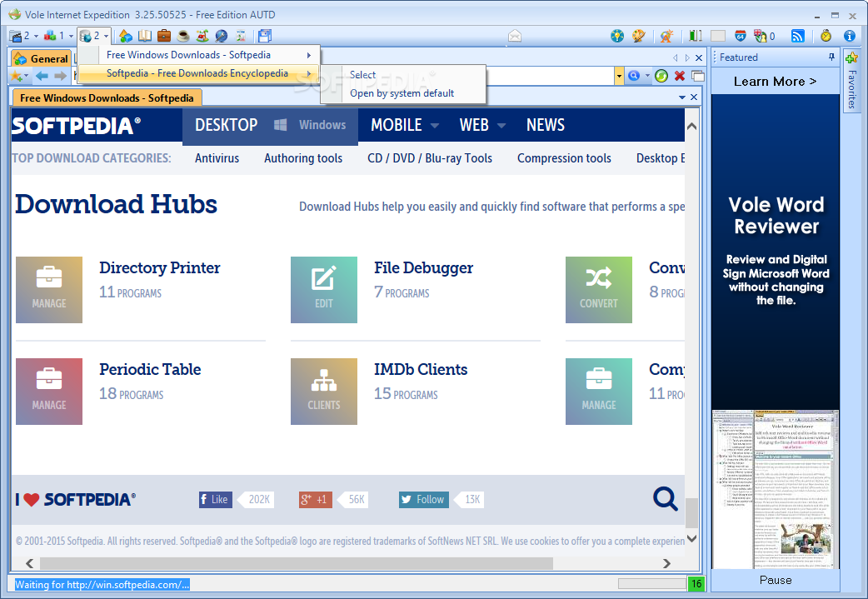868x599 pixels.
Task: Click the house with cube toolbar icon
Action: pos(126,36)
